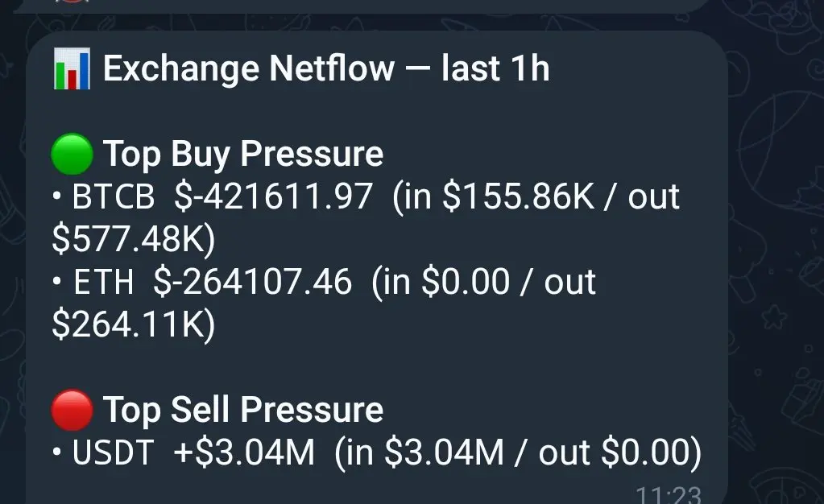Select the "last 1h" timeframe text
The image size is (824, 504).
click(495, 69)
